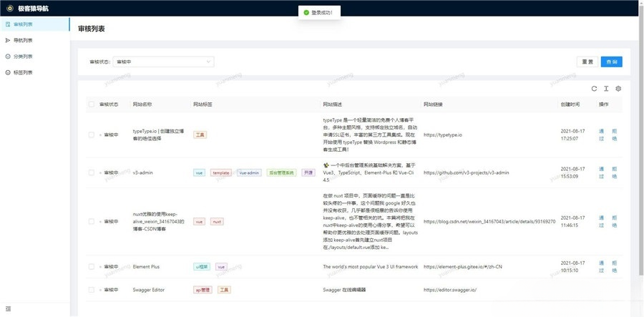This screenshot has width=644, height=317.
Task: Open 标签列表 in the sidebar
Action: tap(23, 72)
